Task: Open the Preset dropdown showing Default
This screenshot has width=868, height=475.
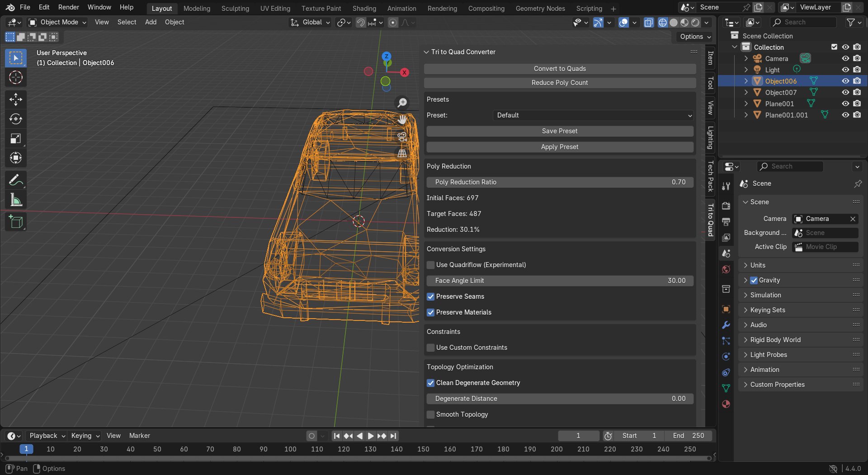Action: [592, 115]
